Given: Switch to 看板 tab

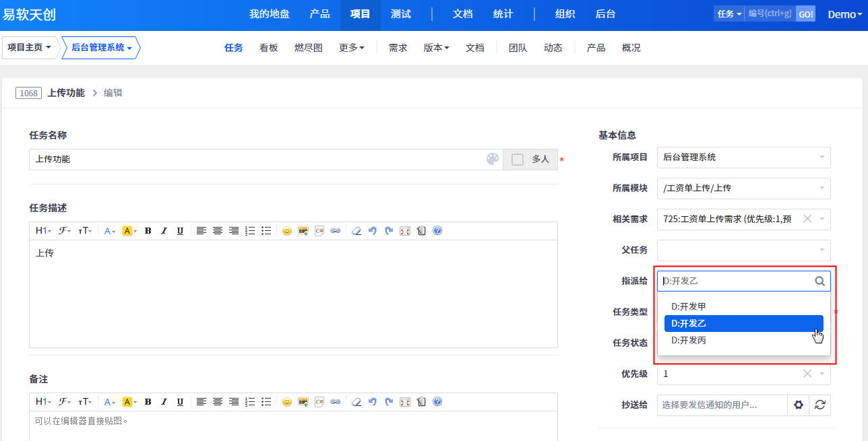Looking at the screenshot, I should 268,48.
